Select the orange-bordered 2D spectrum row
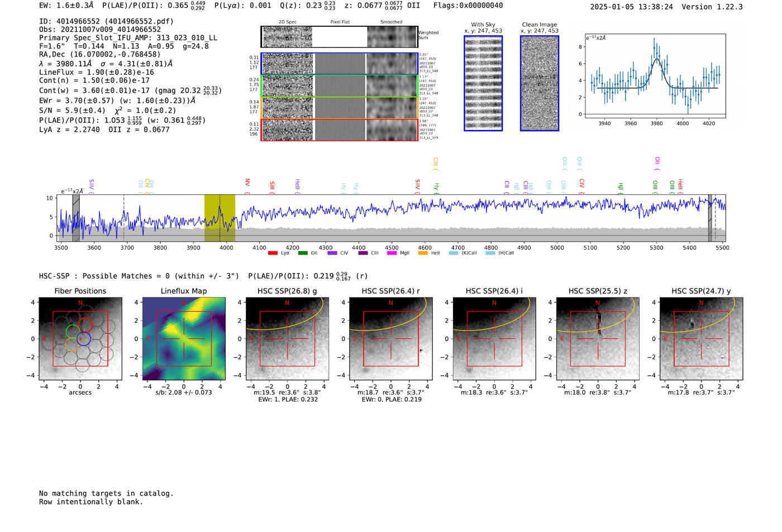 [x=340, y=108]
